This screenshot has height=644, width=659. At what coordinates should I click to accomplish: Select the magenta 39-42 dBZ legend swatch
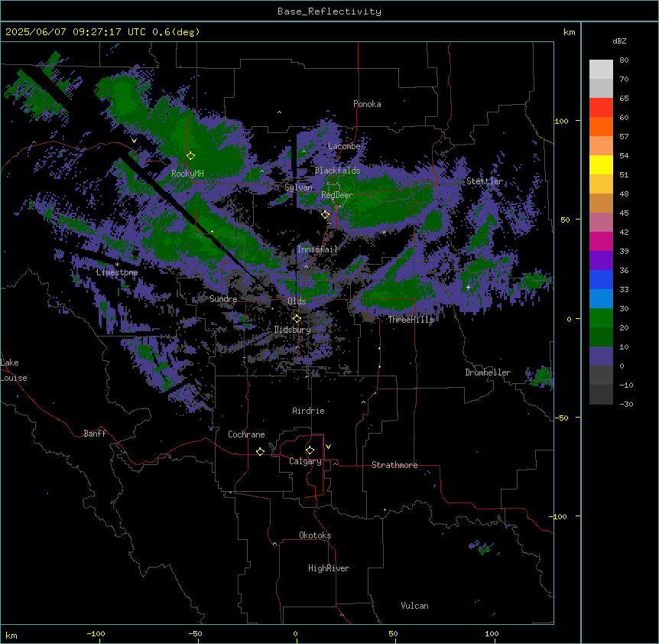[x=601, y=241]
